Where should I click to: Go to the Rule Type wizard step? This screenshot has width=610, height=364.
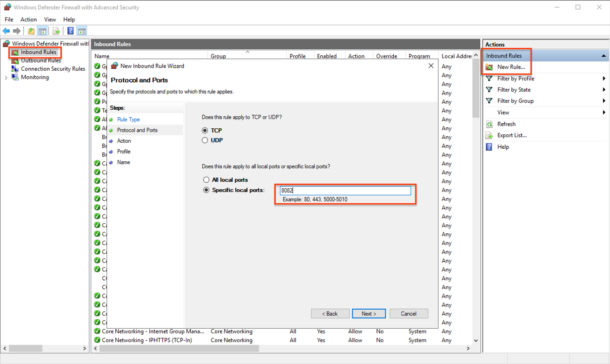(x=128, y=119)
